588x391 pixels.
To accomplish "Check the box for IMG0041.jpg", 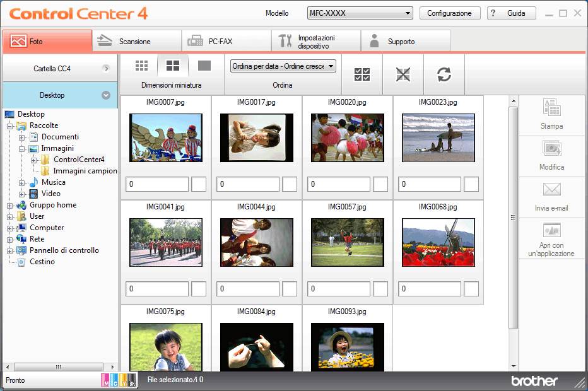I will [199, 289].
